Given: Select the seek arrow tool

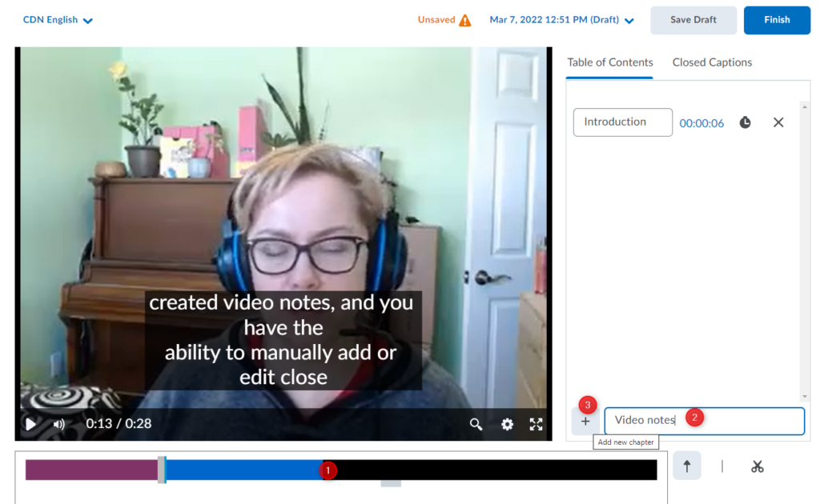Looking at the screenshot, I should [686, 466].
